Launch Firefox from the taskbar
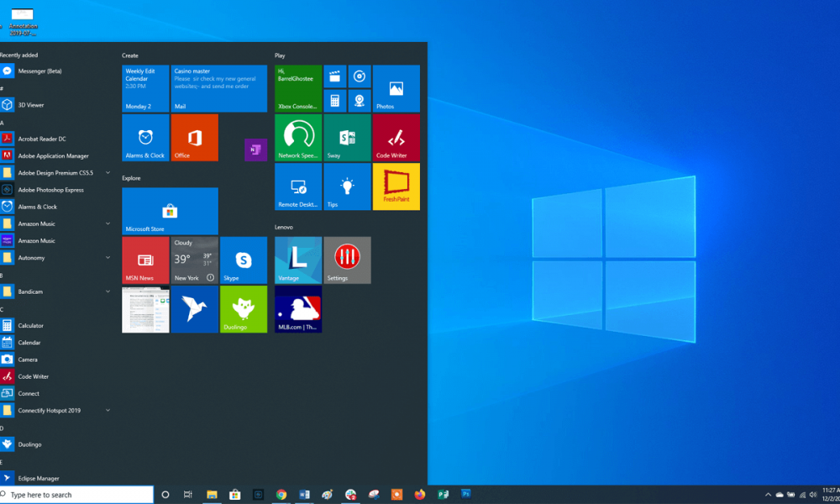Viewport: 840px width, 504px height. click(x=420, y=495)
